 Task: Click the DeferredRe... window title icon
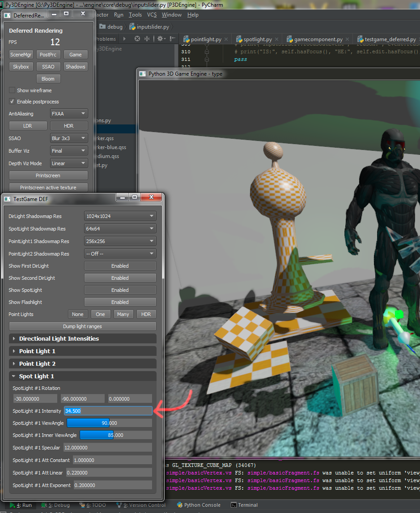coord(7,15)
